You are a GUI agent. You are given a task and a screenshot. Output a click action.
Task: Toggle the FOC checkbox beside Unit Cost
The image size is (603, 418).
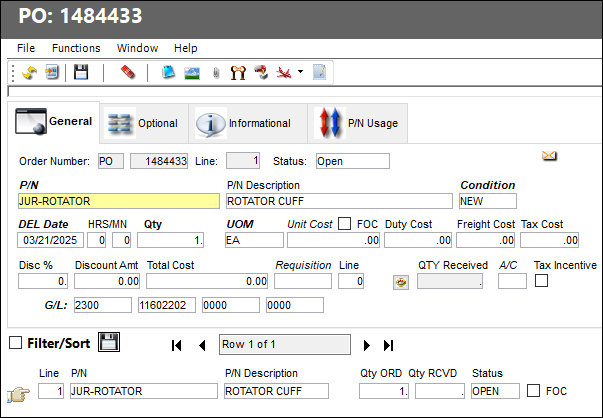[x=345, y=223]
